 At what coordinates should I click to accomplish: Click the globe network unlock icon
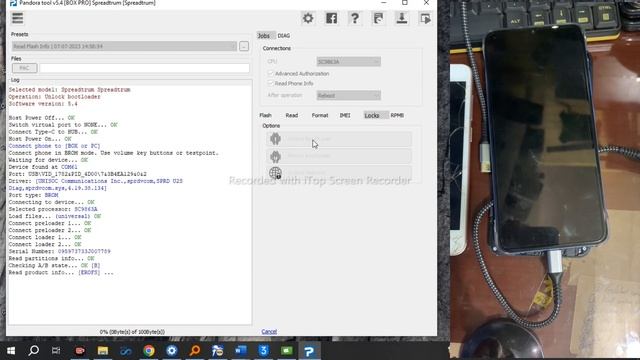276,173
